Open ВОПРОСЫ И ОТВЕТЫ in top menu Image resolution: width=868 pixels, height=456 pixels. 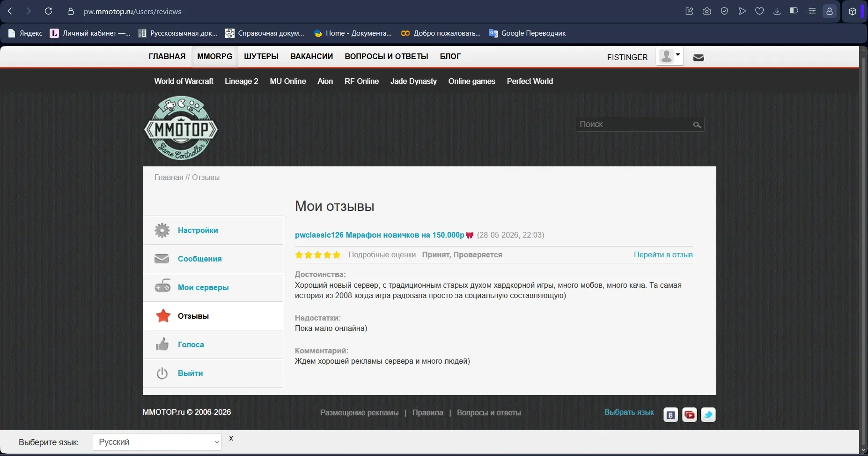pyautogui.click(x=387, y=56)
